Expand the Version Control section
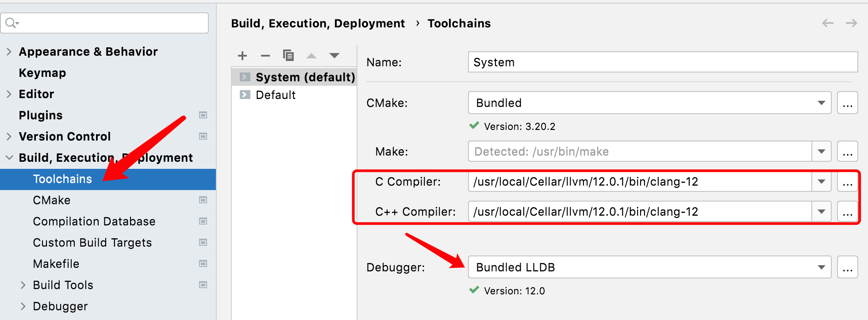This screenshot has width=868, height=320. [9, 137]
